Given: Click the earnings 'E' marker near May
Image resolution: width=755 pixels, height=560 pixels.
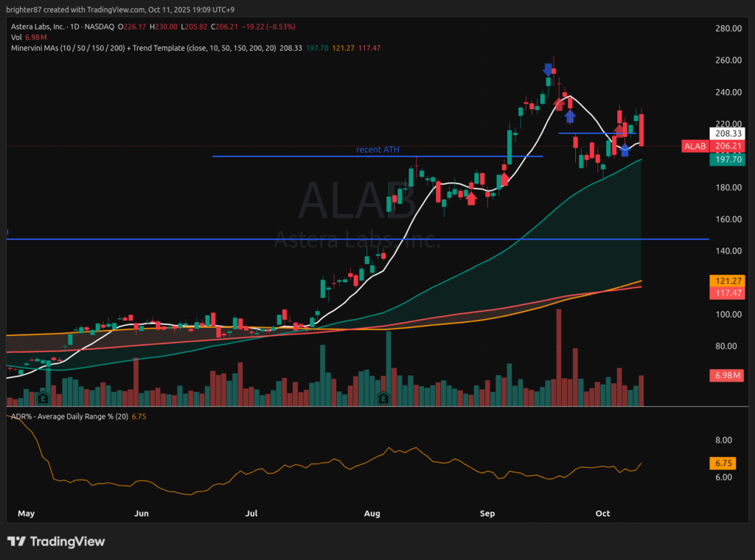Looking at the screenshot, I should [44, 399].
